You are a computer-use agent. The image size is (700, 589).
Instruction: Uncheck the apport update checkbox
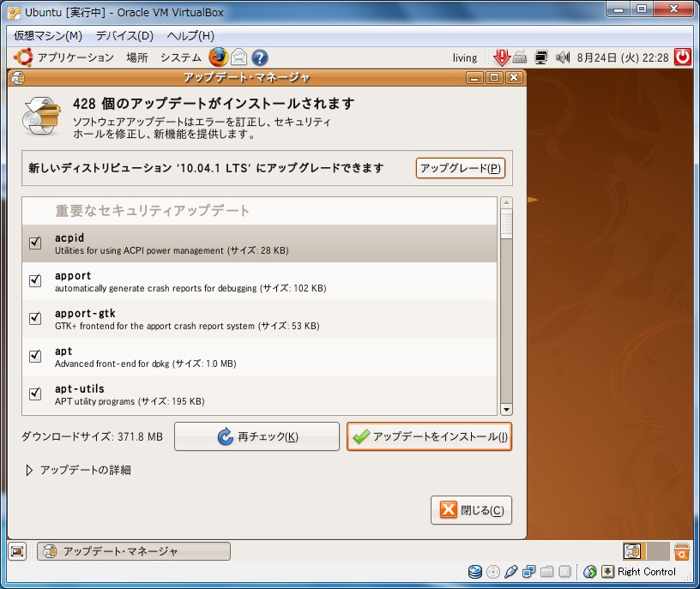tap(35, 280)
